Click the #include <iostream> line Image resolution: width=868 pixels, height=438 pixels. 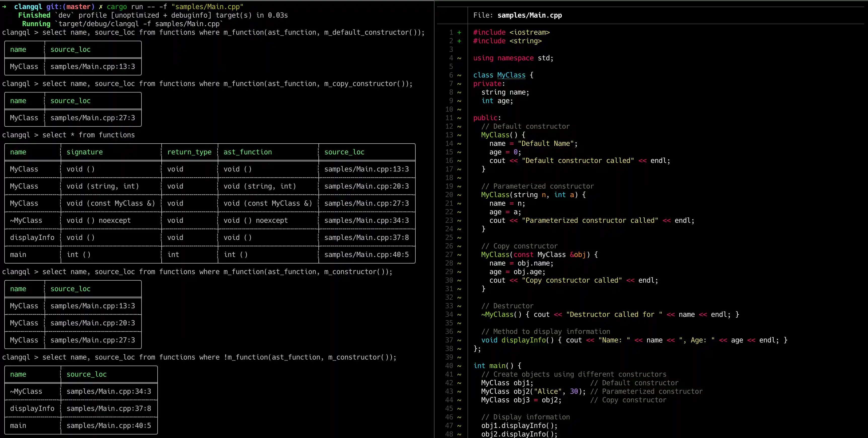click(511, 32)
